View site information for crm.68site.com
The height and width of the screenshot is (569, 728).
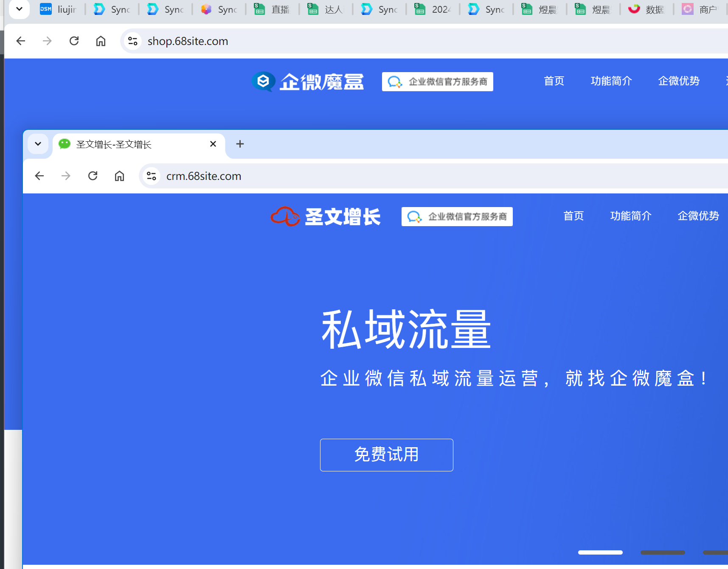[151, 176]
